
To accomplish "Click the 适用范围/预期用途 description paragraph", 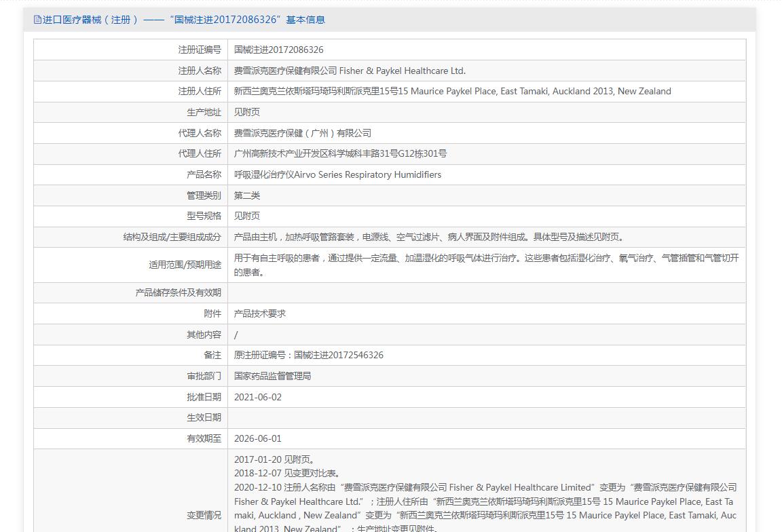I will click(x=486, y=265).
